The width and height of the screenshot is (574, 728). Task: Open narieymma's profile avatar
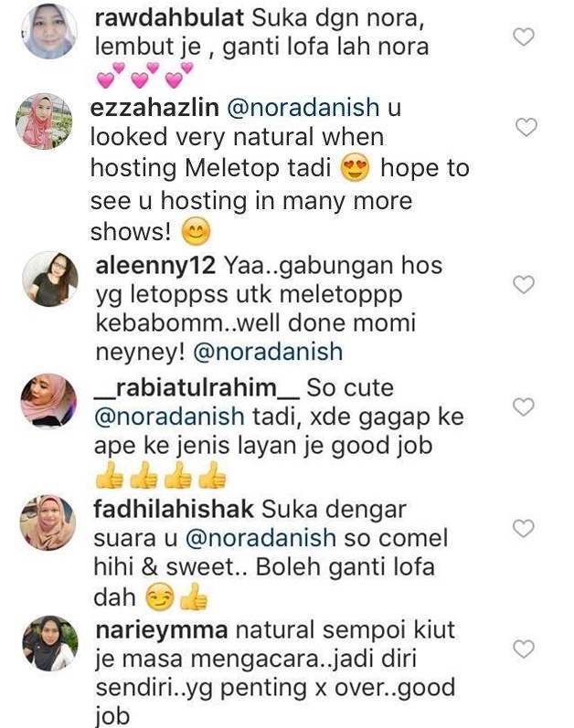pyautogui.click(x=50, y=643)
